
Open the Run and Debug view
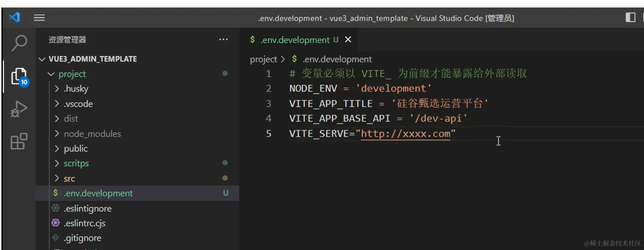point(19,109)
